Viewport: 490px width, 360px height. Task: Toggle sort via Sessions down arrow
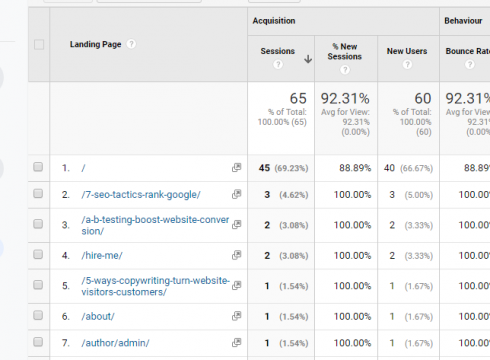pos(308,59)
